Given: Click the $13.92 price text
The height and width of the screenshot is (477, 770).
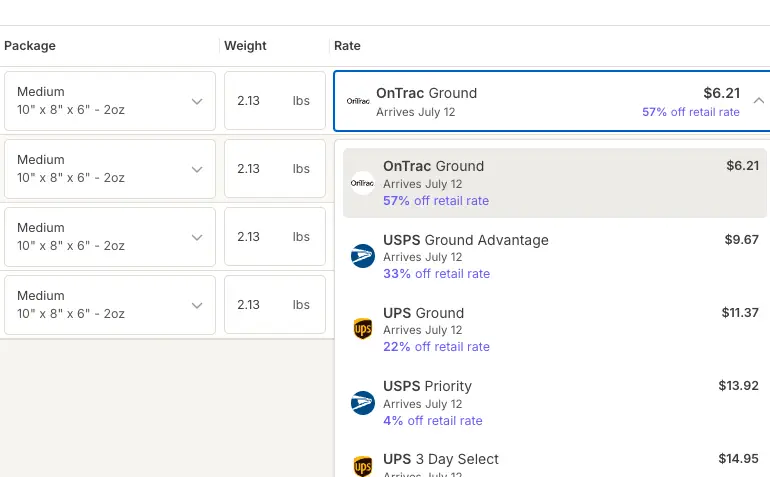Looking at the screenshot, I should (x=739, y=386).
